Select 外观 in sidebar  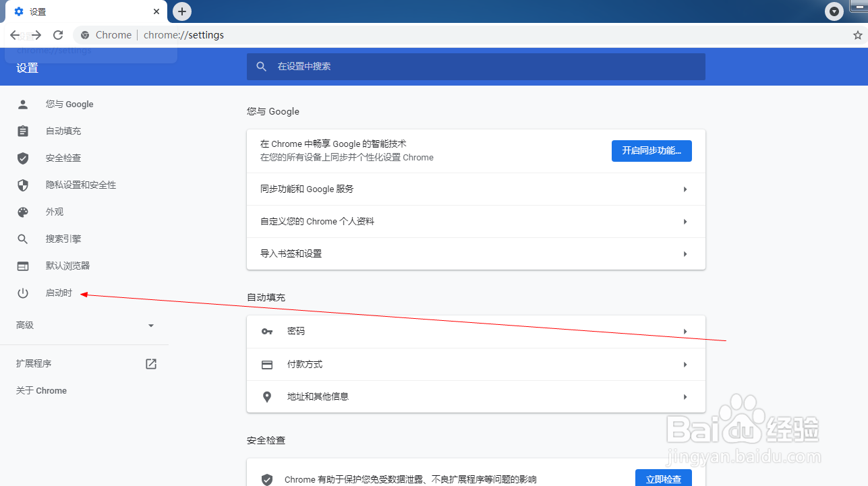55,212
